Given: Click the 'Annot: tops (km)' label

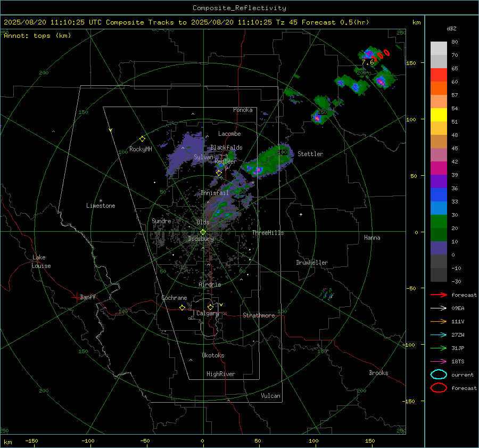Looking at the screenshot, I should 37,36.
